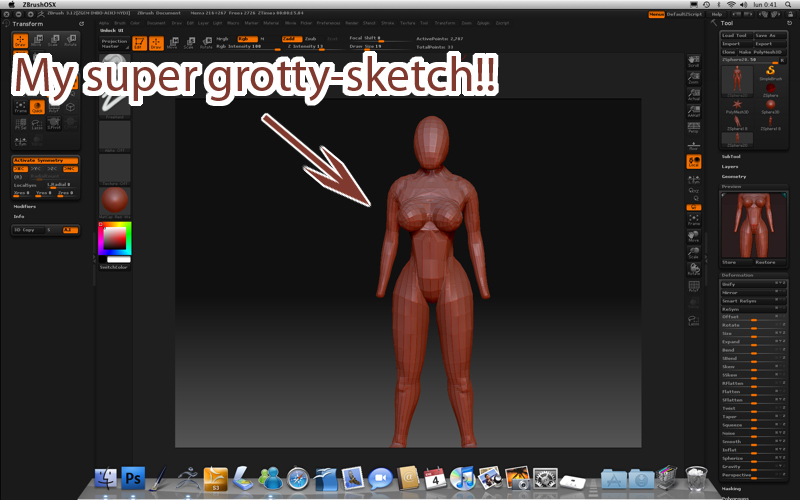Select the SimpleBrush tool
Viewport: 800px width, 500px height.
tap(770, 73)
